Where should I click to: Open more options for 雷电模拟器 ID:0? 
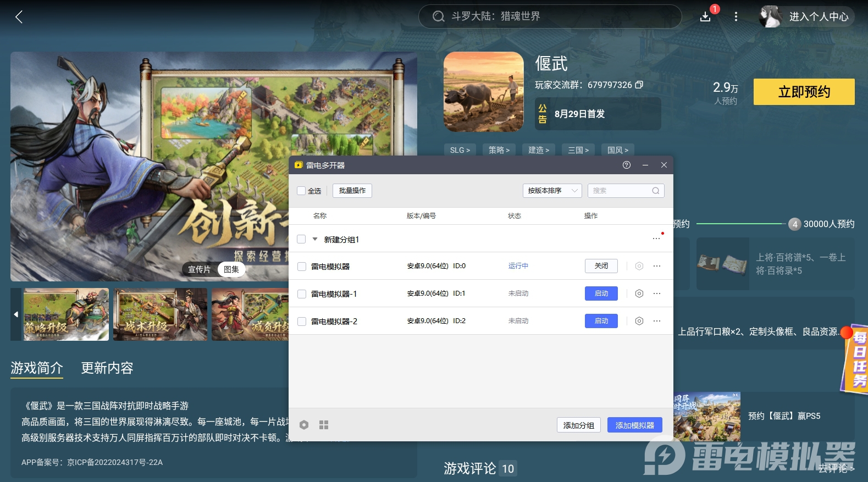coord(657,266)
